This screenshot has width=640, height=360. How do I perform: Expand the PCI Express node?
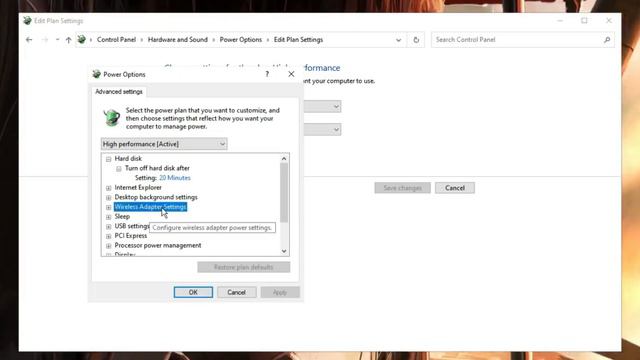(109, 236)
